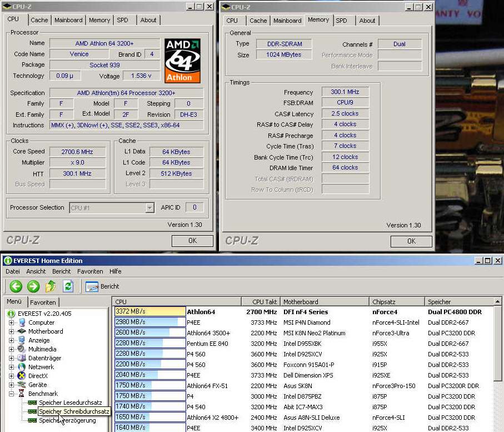Click memory chip icon beside Speicher Lesedurchsatz

click(32, 403)
